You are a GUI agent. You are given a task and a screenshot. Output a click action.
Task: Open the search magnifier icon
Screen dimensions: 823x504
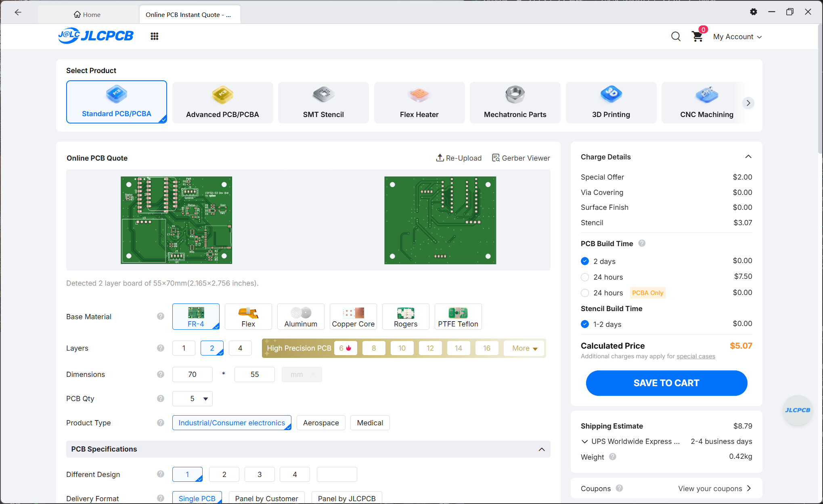click(676, 37)
